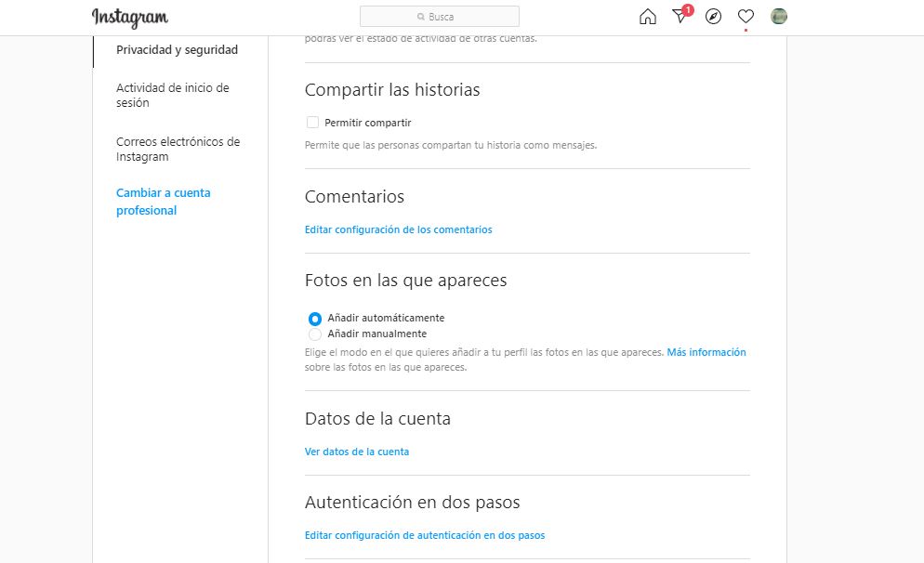Enable the Permitir compartir checkbox
The height and width of the screenshot is (563, 924).
313,122
